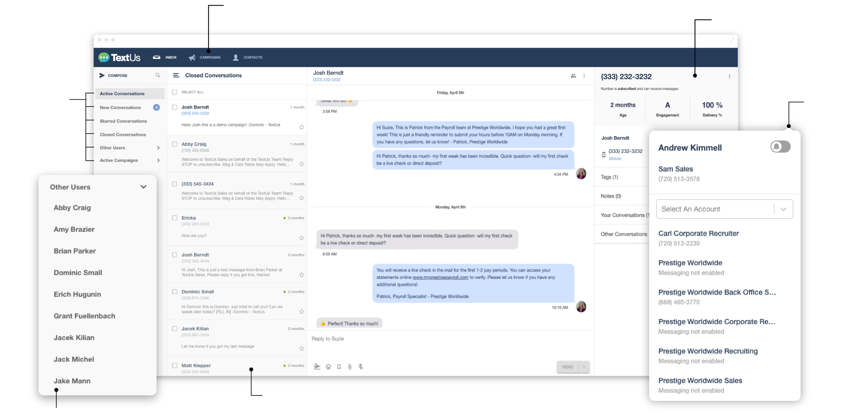Select the Sam Sales account
Image resolution: width=868 pixels, height=420 pixels.
(679, 174)
